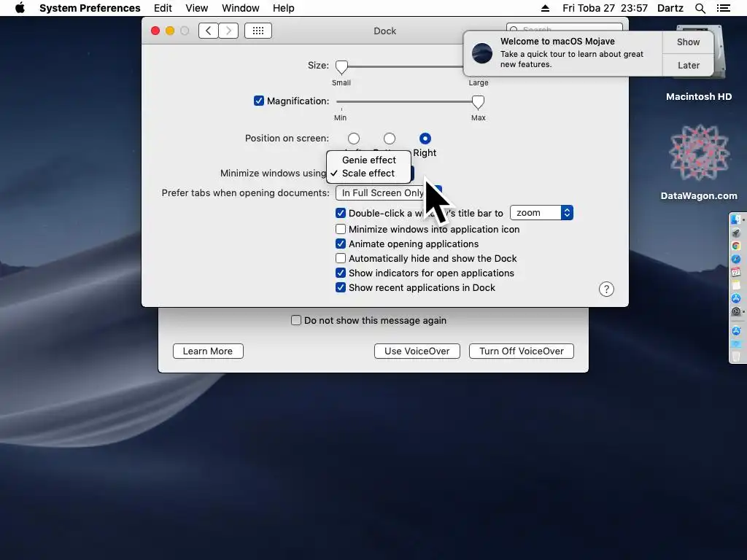Toggle Show indicators for open applications

click(x=341, y=273)
